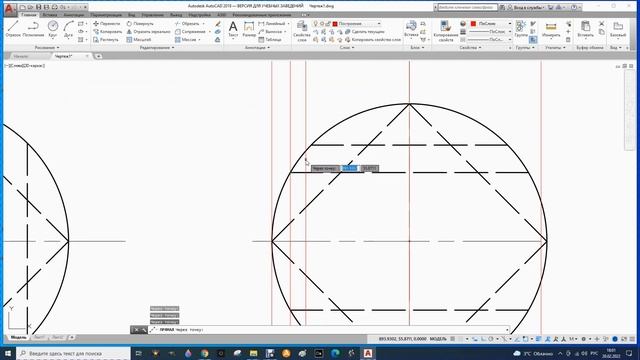The width and height of the screenshot is (640, 360).
Task: Expand the Свойства panel
Action: pyautogui.click(x=470, y=47)
